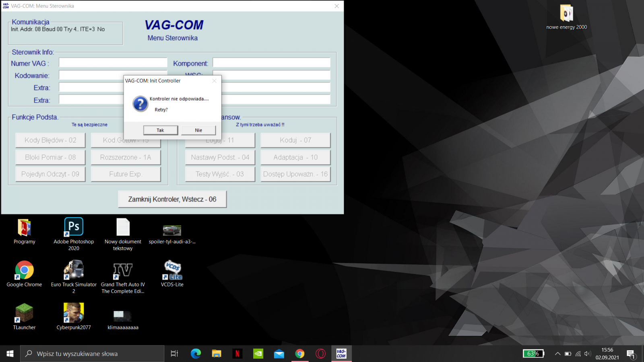Click the 'Te są bezpieczne' label
644x362 pixels.
[x=89, y=125]
